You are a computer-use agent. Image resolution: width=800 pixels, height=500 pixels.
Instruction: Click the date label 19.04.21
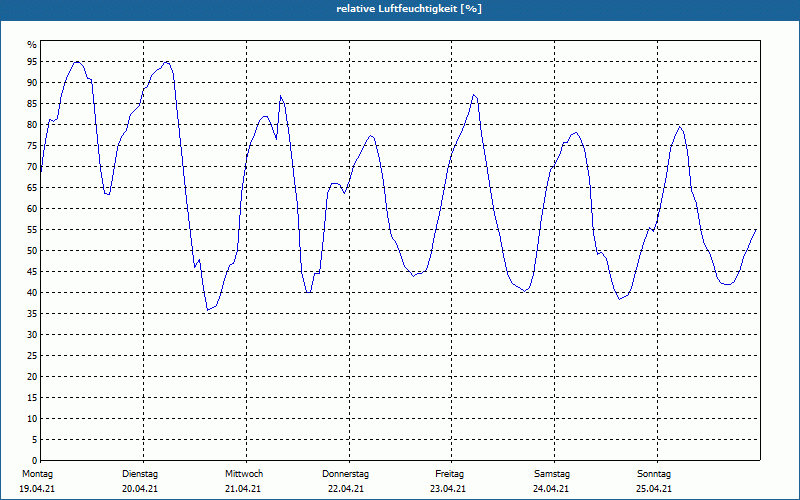tap(37, 489)
